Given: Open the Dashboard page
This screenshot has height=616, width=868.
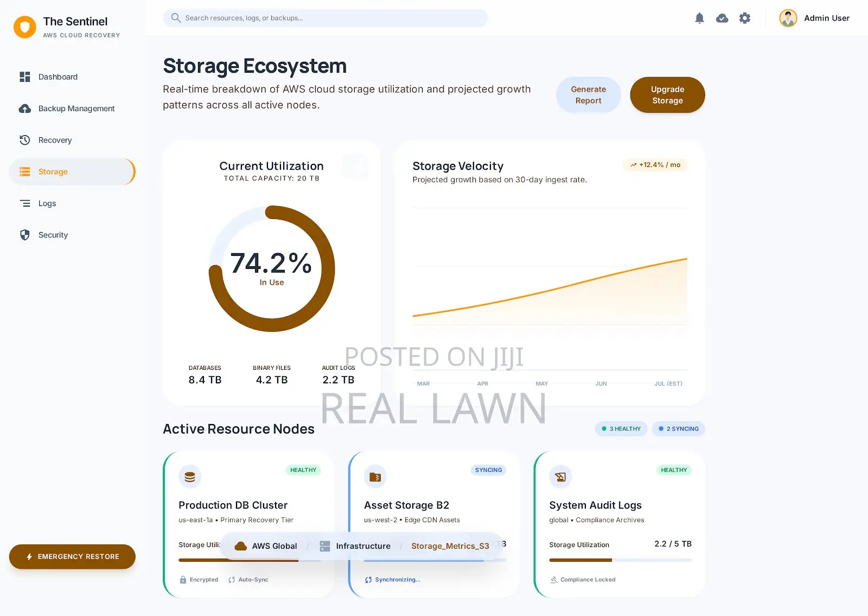Looking at the screenshot, I should 72,77.
